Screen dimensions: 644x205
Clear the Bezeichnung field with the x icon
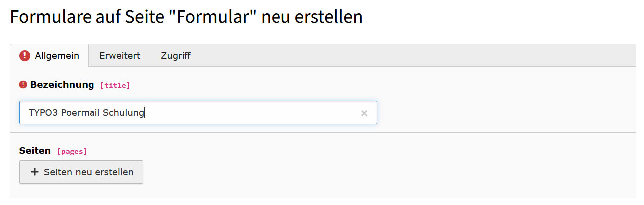pyautogui.click(x=364, y=113)
